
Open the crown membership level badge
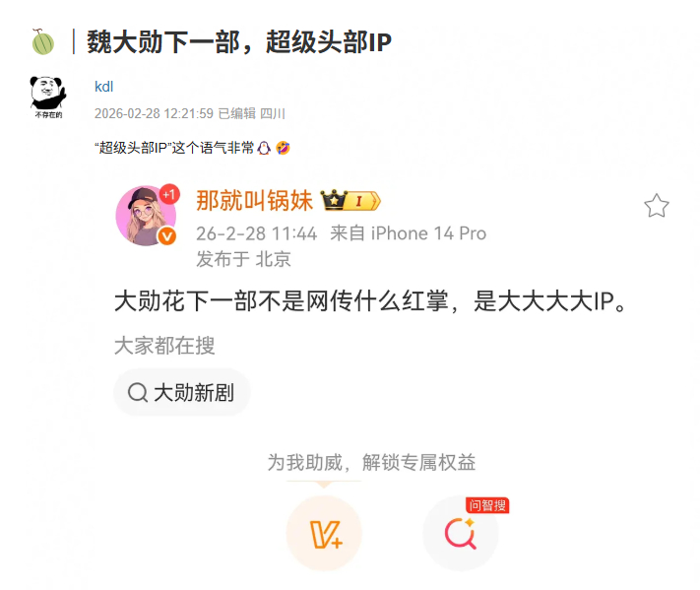pos(350,201)
